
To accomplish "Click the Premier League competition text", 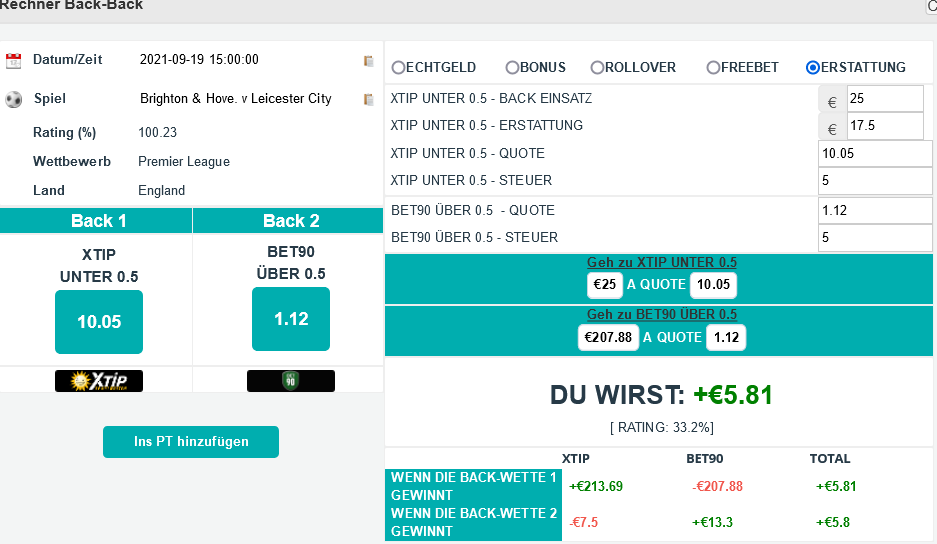I will [x=184, y=161].
